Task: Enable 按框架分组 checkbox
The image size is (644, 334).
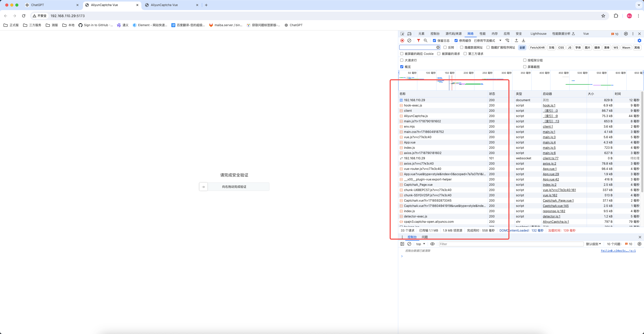Action: click(525, 60)
